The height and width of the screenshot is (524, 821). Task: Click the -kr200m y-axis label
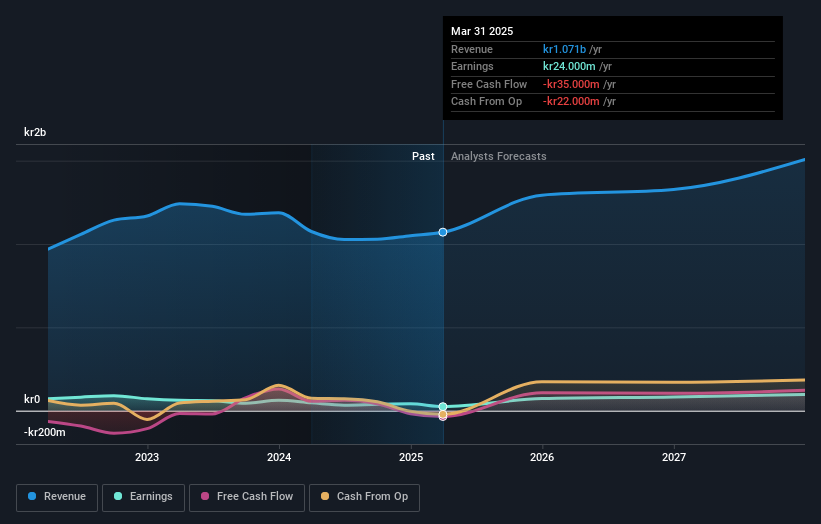[45, 432]
